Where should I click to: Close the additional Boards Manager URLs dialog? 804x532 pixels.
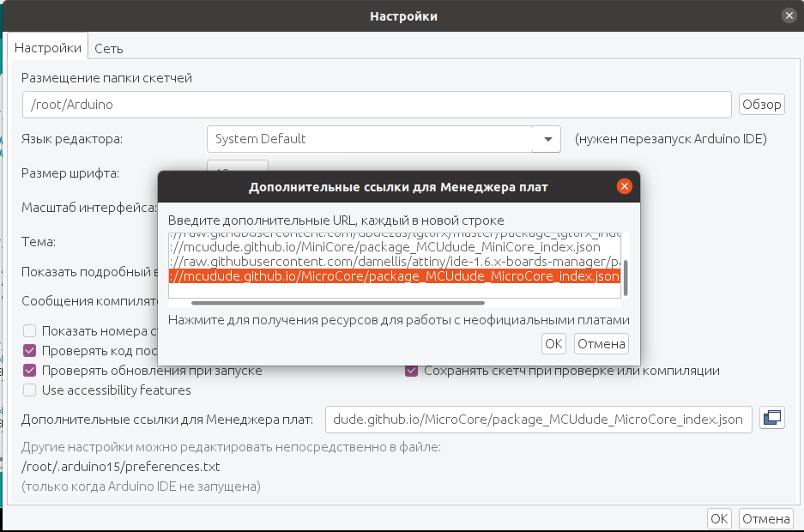click(624, 186)
